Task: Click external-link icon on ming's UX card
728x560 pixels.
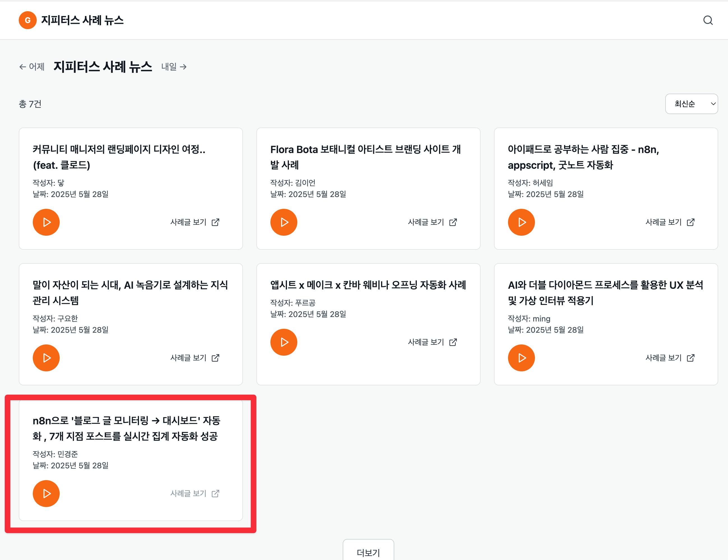Action: click(x=691, y=358)
